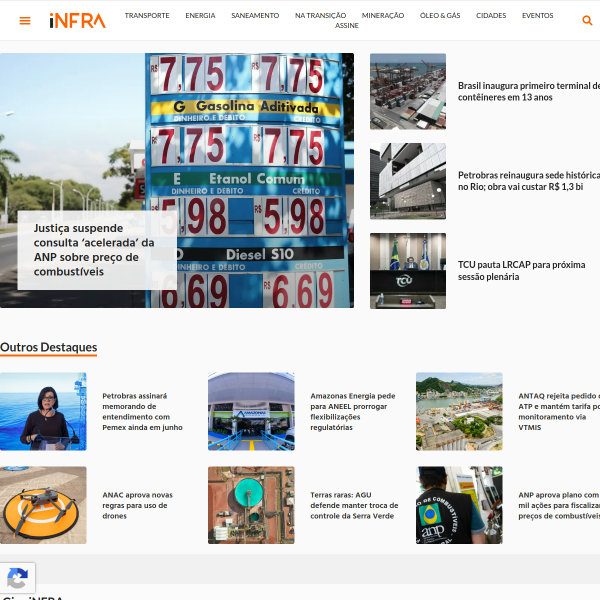Viewport: 600px width, 600px height.
Task: Read ANAC aprova novas regras para drones
Action: [x=137, y=505]
